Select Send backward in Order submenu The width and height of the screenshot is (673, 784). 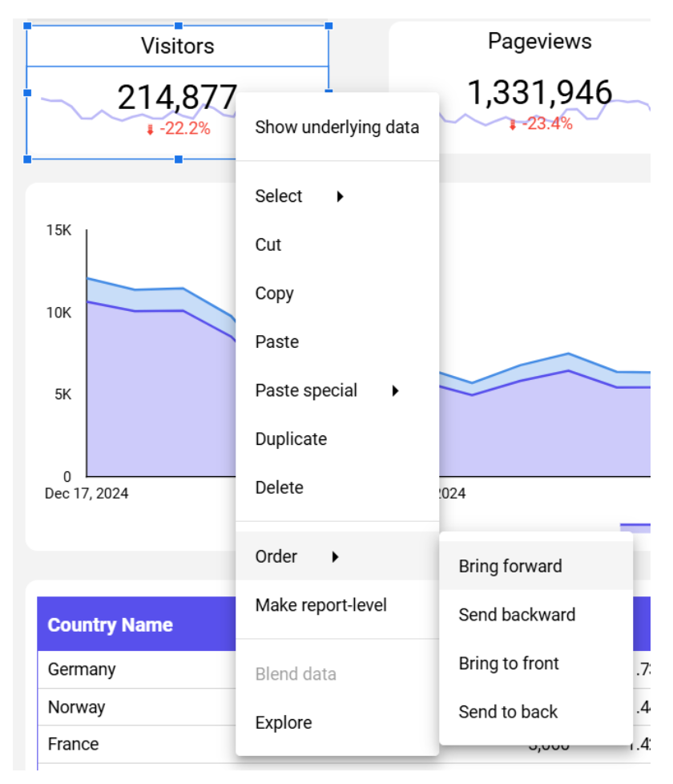pyautogui.click(x=517, y=615)
